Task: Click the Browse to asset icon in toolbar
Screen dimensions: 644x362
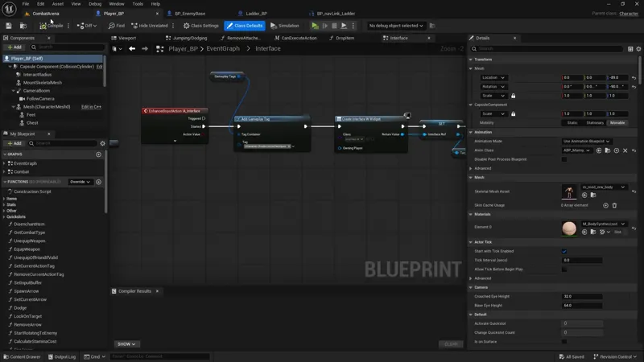Action: (x=23, y=26)
